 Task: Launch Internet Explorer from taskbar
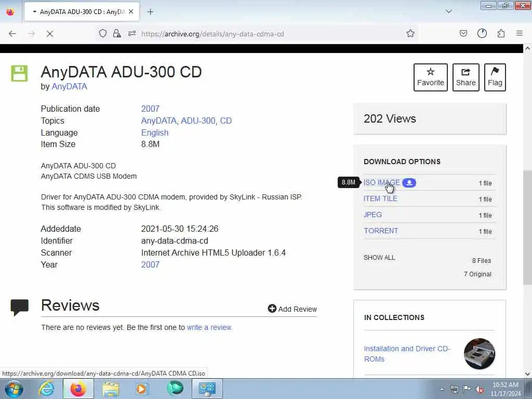[46, 389]
